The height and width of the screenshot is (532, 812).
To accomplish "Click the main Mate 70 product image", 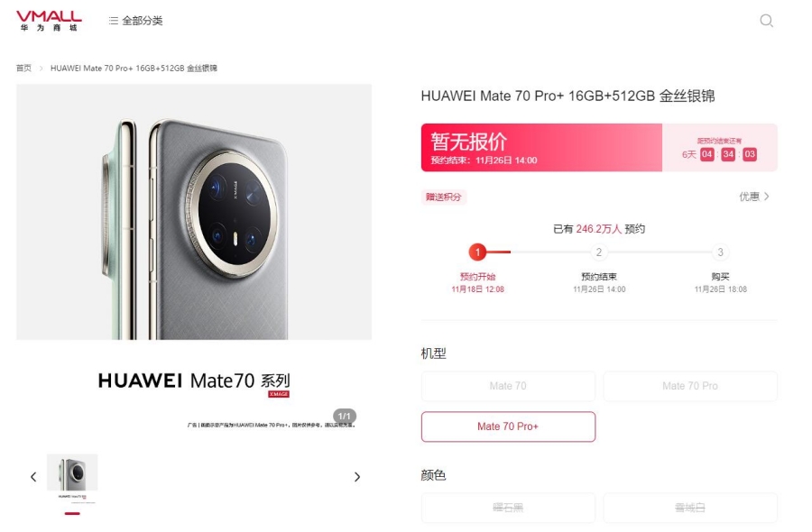I will coord(194,212).
